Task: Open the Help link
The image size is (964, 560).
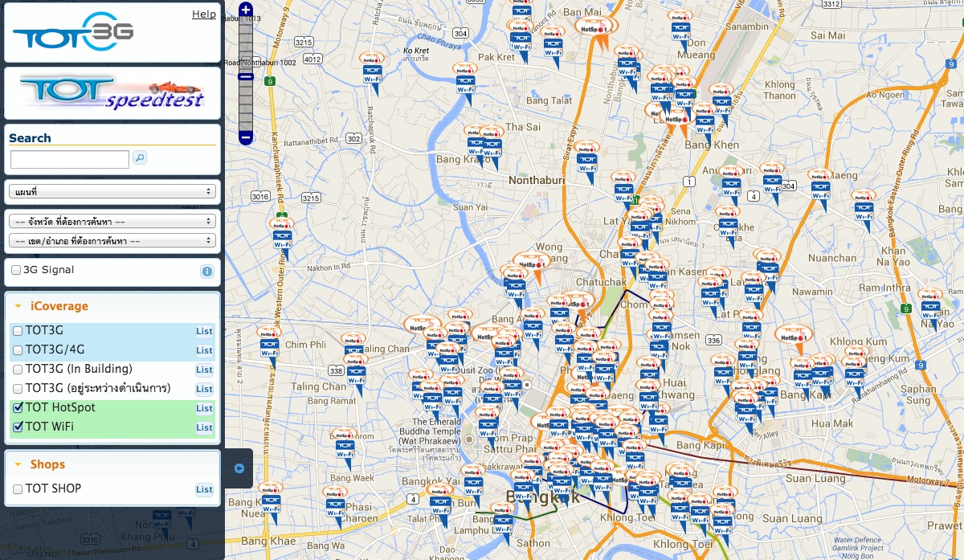Action: [204, 14]
